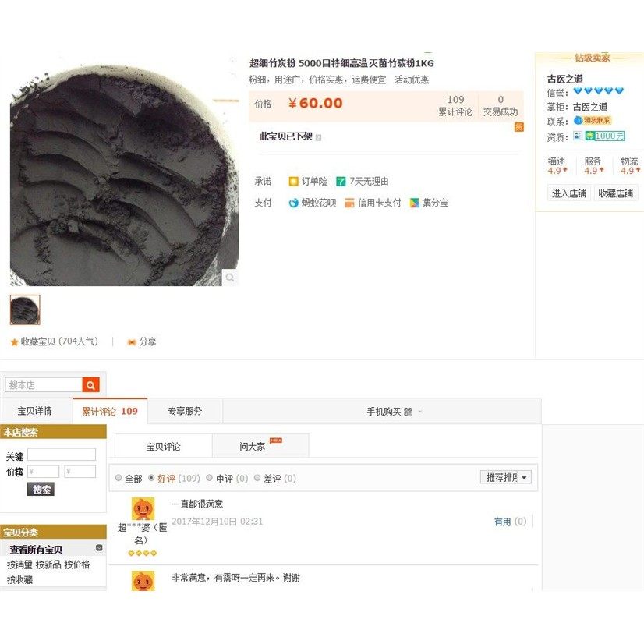
Task: Click the star icon to favorite item
Action: point(14,341)
